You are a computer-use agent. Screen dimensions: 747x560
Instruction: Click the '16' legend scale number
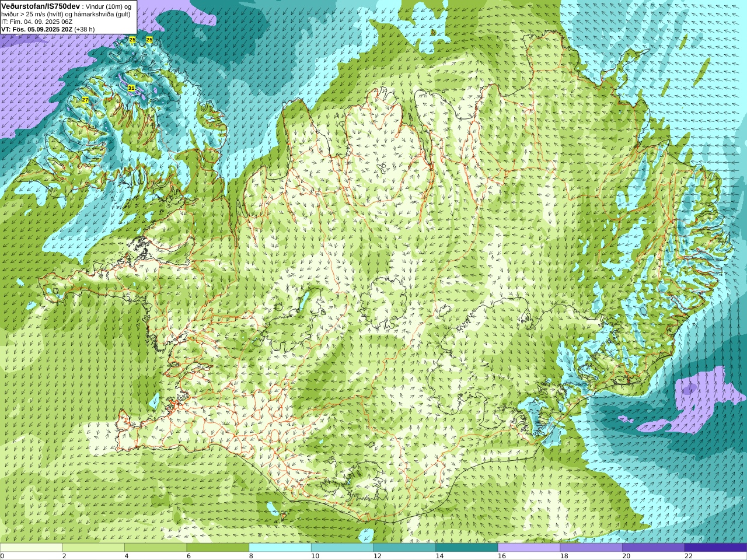click(x=502, y=556)
